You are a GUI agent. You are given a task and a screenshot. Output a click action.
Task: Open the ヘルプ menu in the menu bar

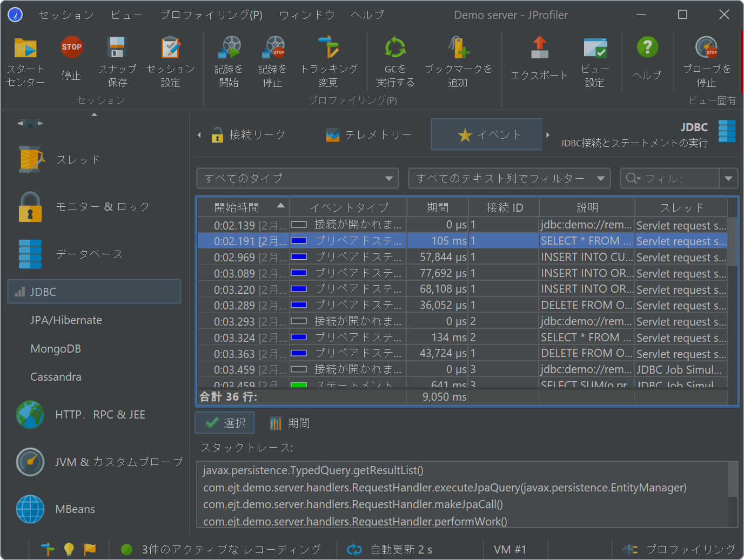click(367, 15)
